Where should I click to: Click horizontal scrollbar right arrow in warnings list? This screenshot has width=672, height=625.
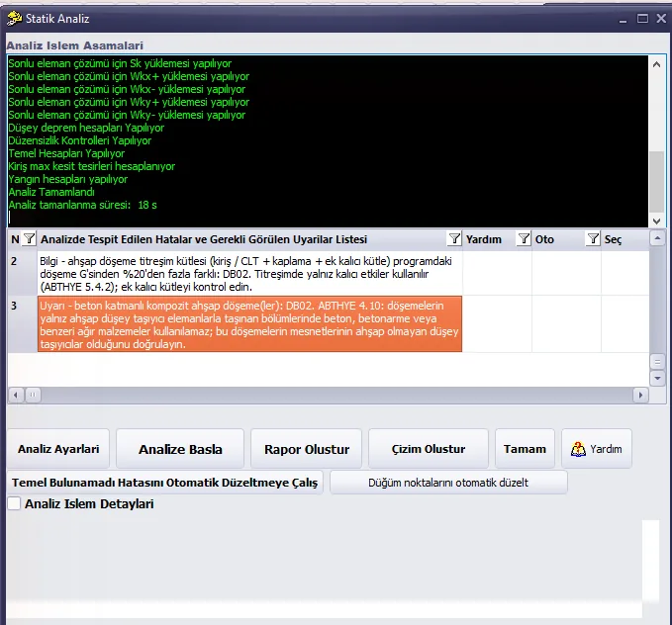(x=640, y=395)
